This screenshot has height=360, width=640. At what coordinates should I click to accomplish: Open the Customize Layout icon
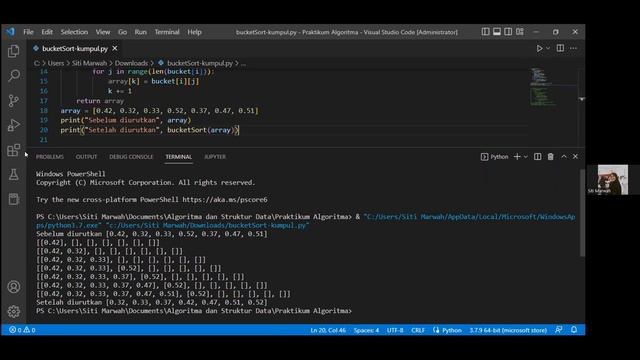coord(520,32)
